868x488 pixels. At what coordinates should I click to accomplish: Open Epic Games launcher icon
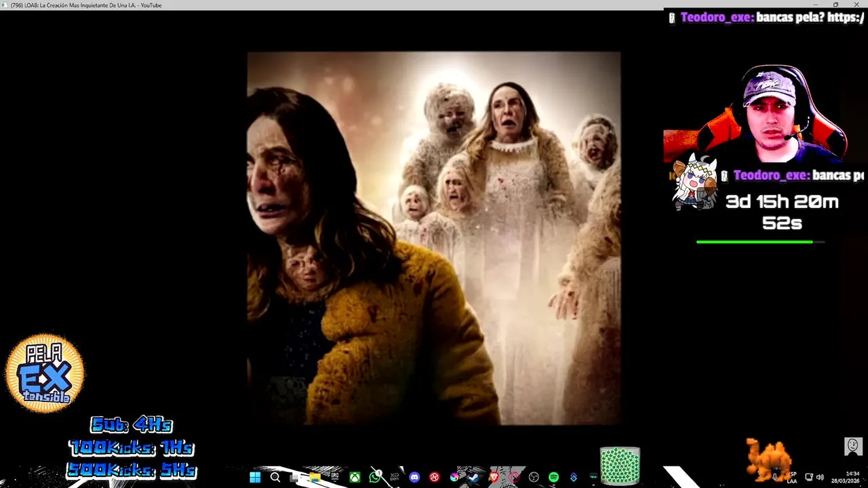[335, 476]
